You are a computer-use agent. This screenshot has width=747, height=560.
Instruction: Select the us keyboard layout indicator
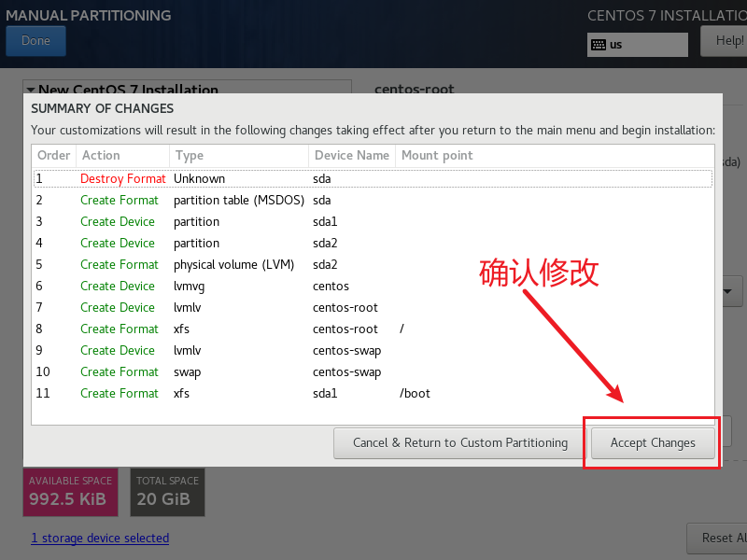638,45
